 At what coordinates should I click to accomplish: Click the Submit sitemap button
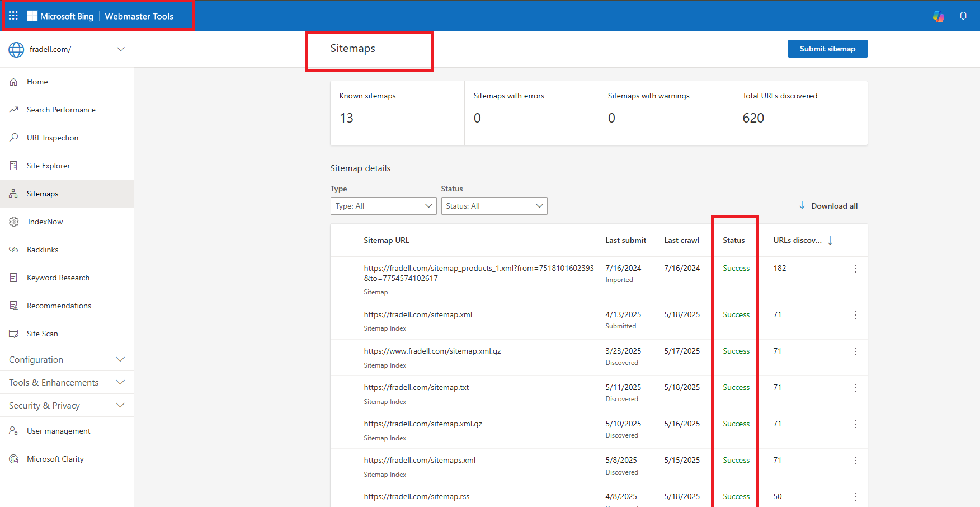[827, 49]
